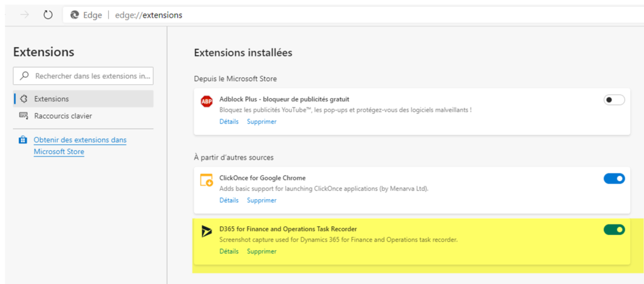The image size is (644, 284).
Task: Open Détails for Adblock Plus
Action: coord(229,121)
